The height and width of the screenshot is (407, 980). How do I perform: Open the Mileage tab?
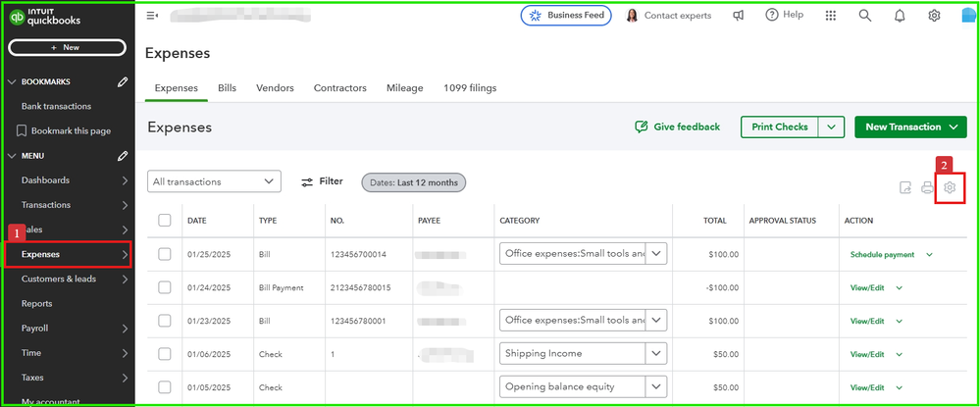click(405, 88)
